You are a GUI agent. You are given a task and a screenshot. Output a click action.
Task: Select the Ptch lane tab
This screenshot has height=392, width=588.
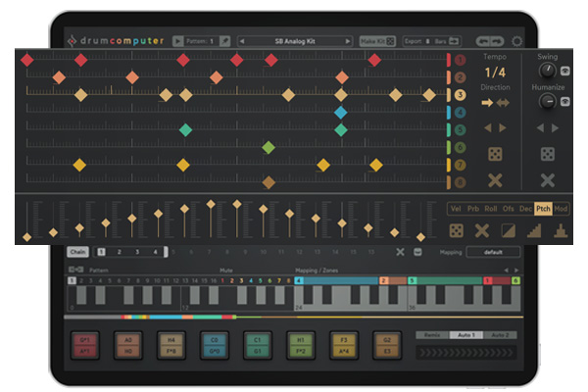543,209
